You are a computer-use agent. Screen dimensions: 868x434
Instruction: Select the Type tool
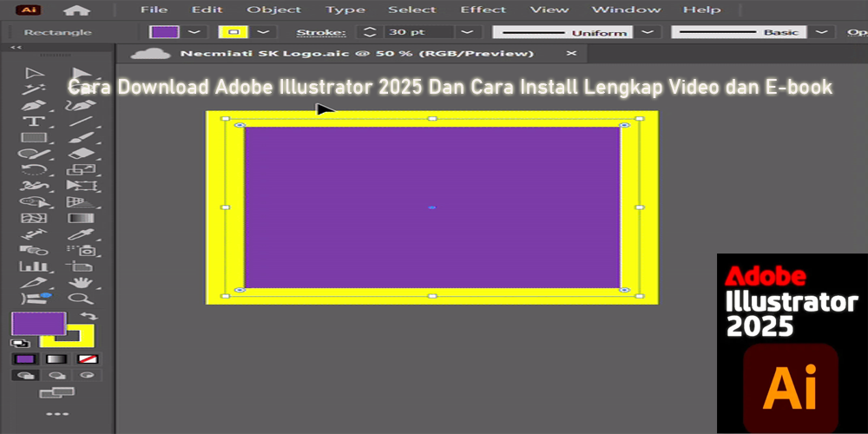33,122
